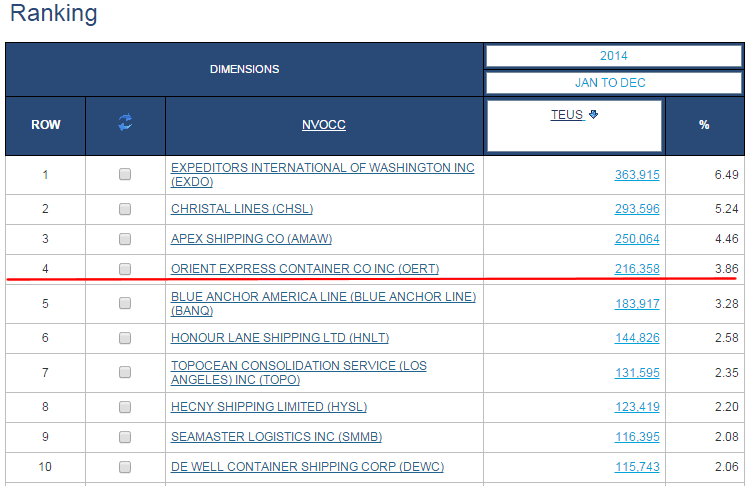Click the 3.28 percentage value
Viewport: 746px width, 486px height.
pyautogui.click(x=726, y=303)
